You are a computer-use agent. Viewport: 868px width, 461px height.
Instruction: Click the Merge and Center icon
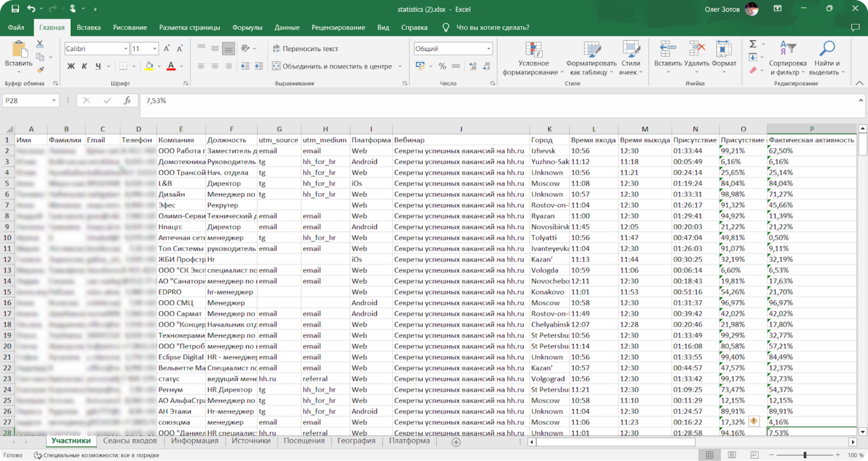pos(276,66)
